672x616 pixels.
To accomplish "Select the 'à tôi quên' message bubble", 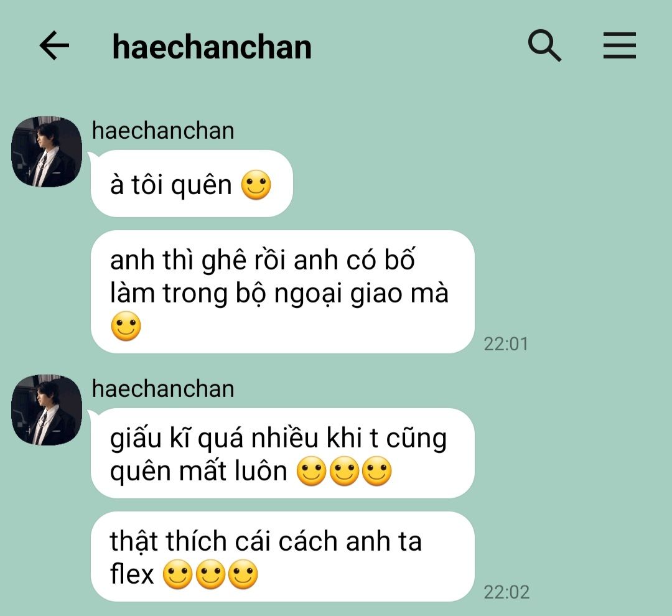I will pyautogui.click(x=192, y=184).
